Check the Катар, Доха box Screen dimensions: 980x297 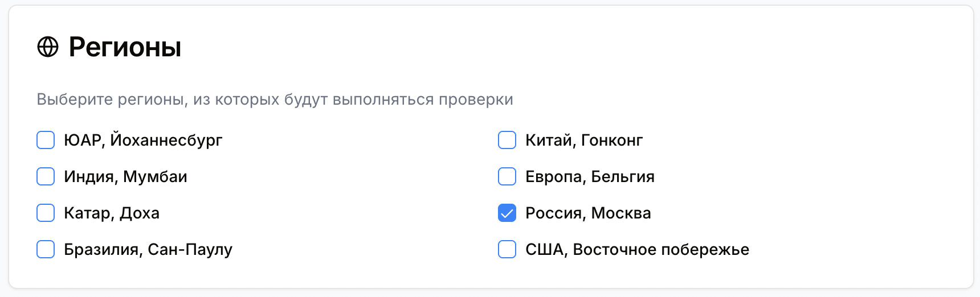(x=46, y=213)
